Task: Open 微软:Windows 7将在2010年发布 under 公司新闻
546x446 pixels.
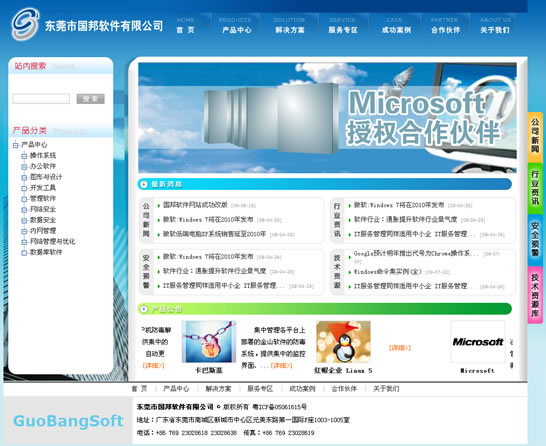Action: click(208, 220)
